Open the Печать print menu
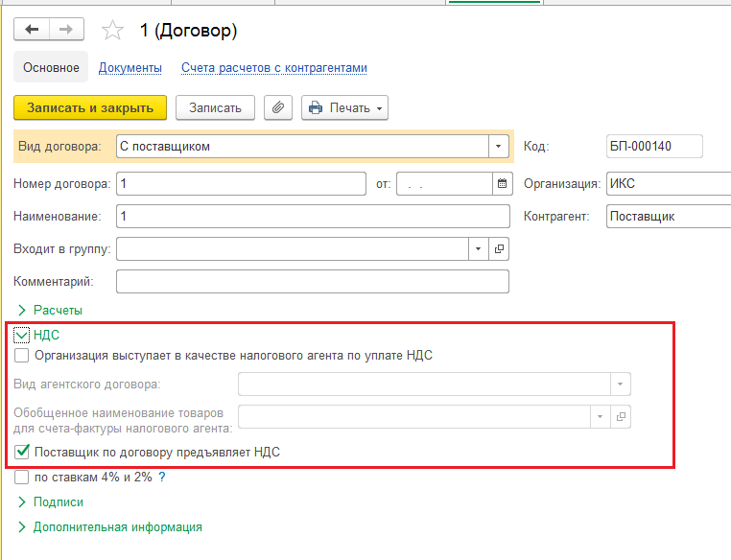This screenshot has height=560, width=731. click(344, 107)
